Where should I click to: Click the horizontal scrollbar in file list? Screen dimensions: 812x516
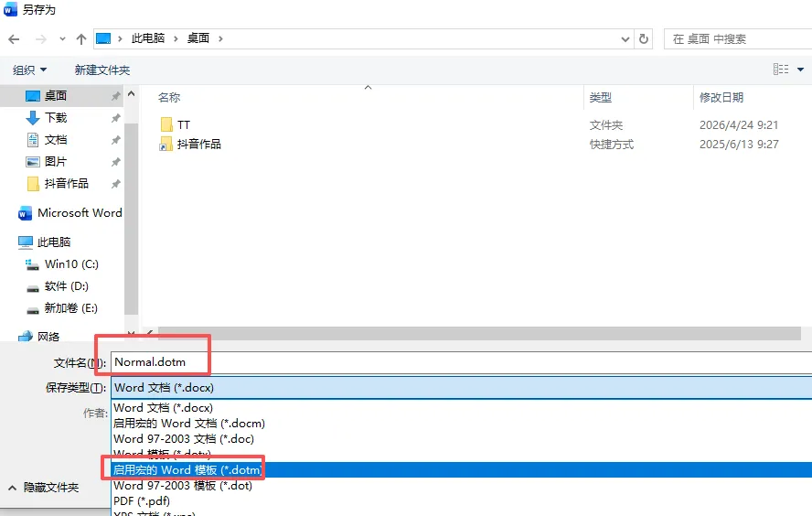479,333
